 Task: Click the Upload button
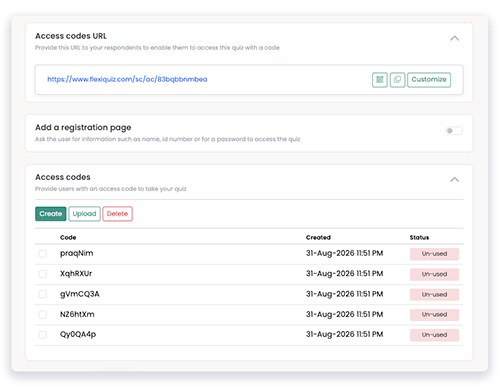click(x=84, y=214)
